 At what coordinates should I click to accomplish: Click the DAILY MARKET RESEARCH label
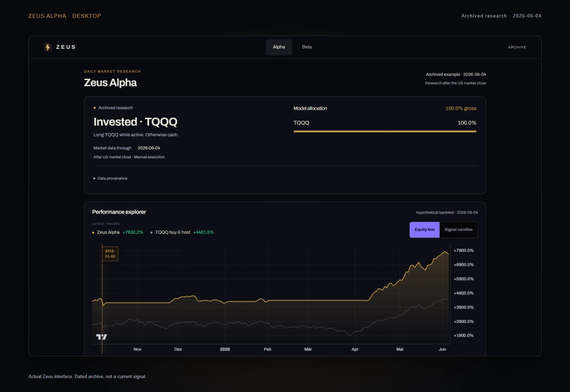tap(112, 72)
